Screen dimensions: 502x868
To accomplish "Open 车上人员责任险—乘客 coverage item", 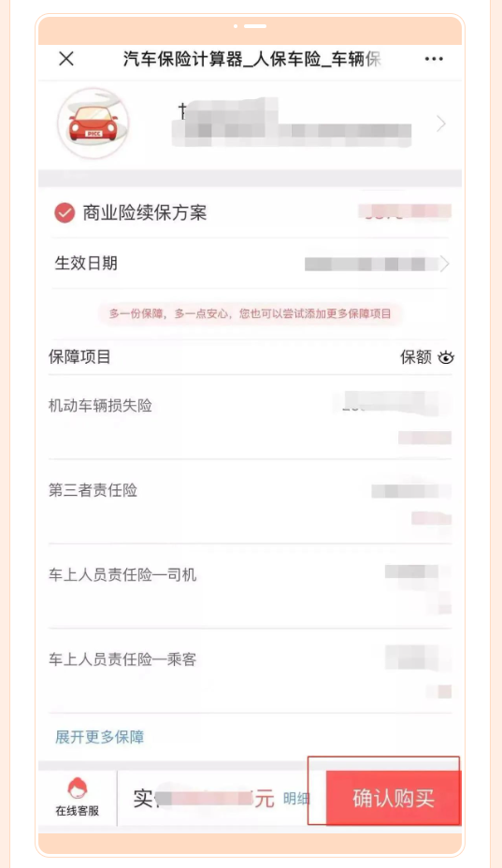I will click(x=251, y=671).
